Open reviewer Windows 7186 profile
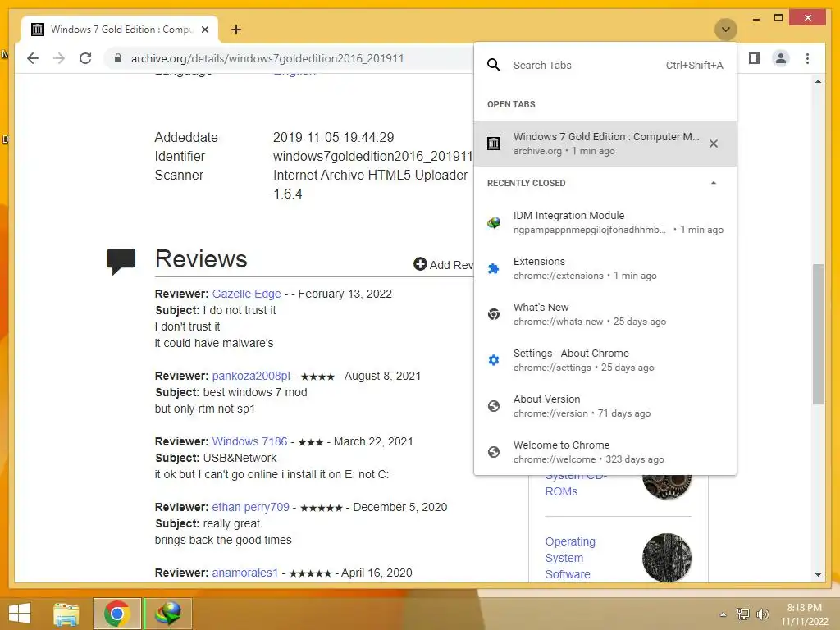The width and height of the screenshot is (840, 630). pos(249,441)
